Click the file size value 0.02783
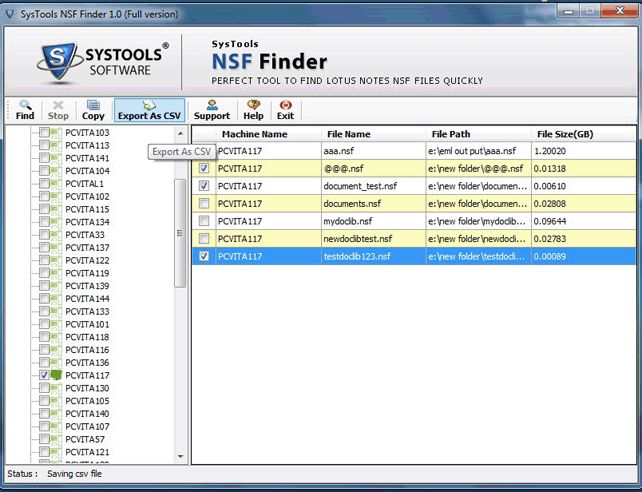Screen dimensions: 642x492 point(550,239)
